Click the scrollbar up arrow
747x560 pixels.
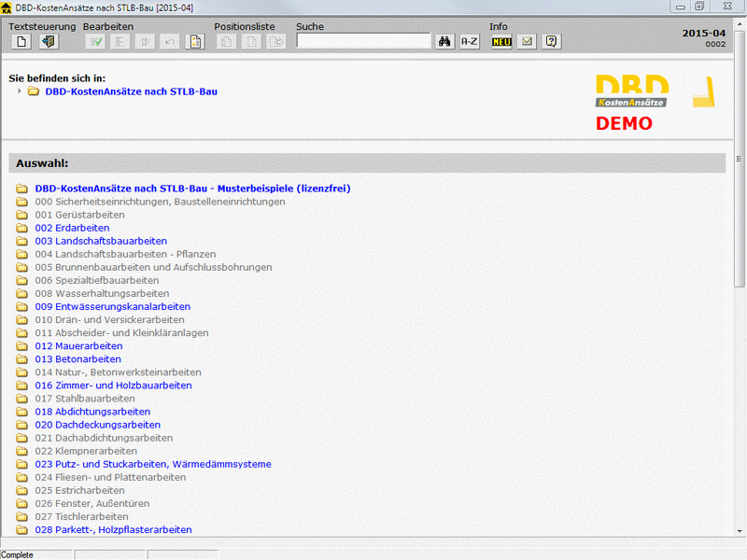coord(739,25)
